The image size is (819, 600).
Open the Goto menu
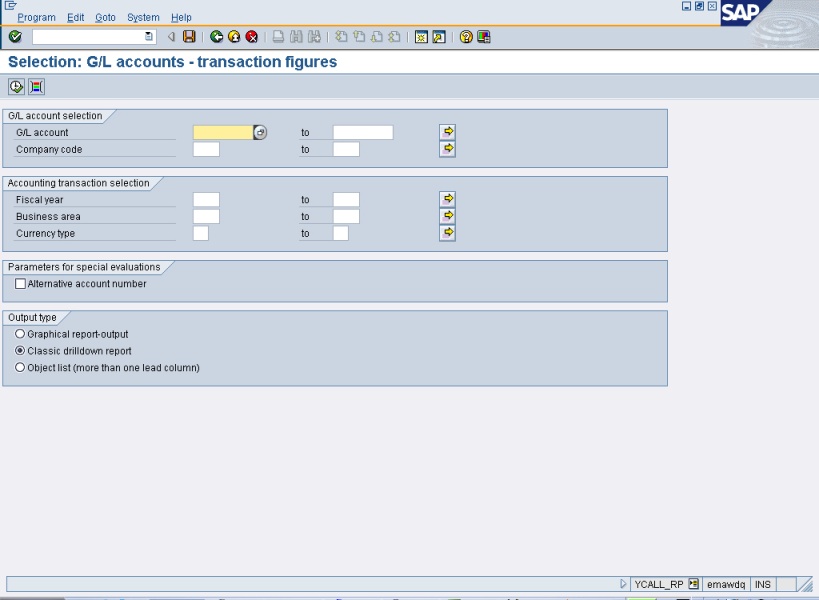pos(105,18)
